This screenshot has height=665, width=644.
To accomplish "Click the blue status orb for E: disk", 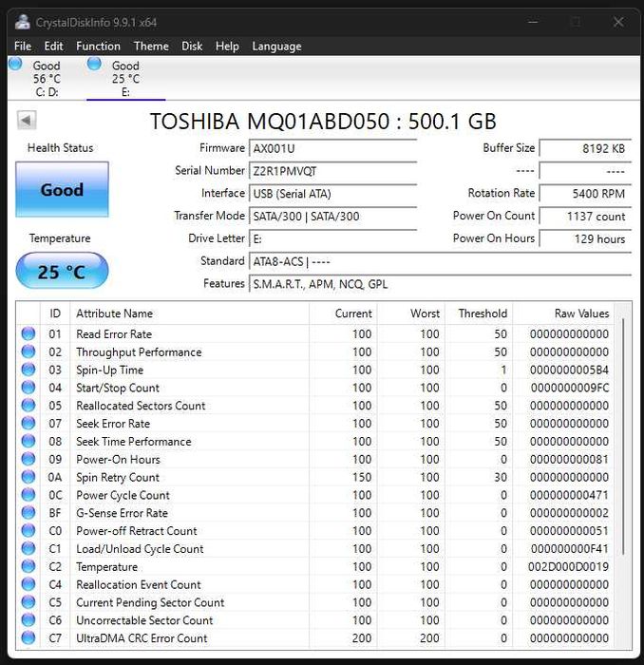I will [x=94, y=64].
